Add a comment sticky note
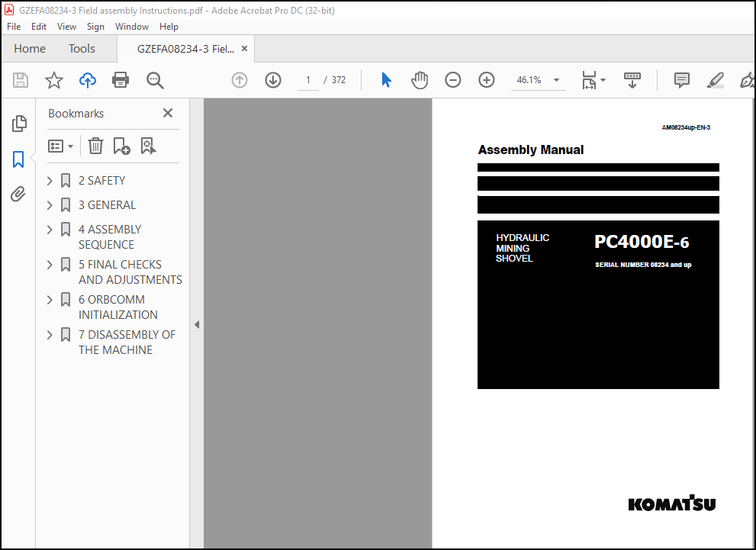Image resolution: width=756 pixels, height=550 pixels. click(x=681, y=80)
